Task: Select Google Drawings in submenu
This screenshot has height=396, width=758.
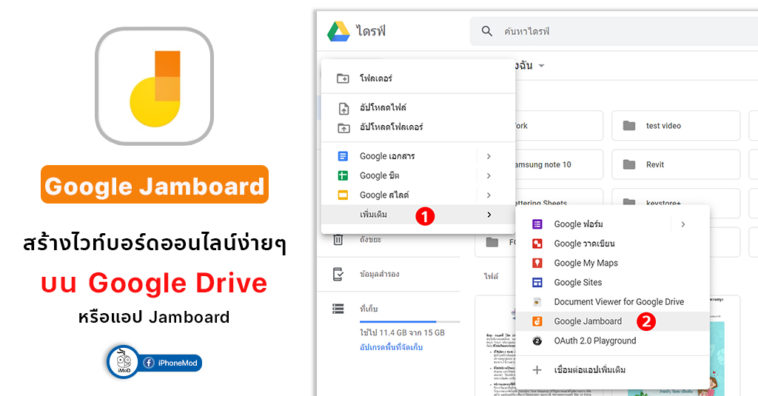Action: [613, 244]
